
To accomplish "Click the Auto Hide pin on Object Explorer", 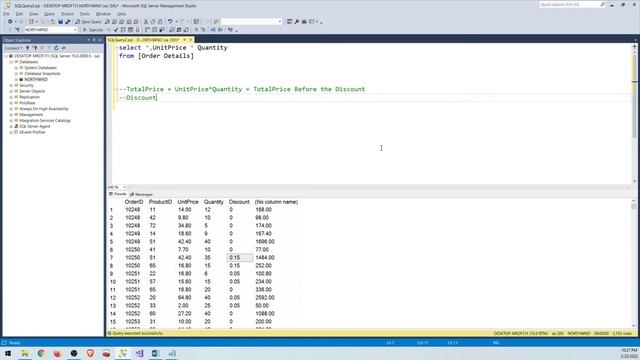I will [94, 40].
